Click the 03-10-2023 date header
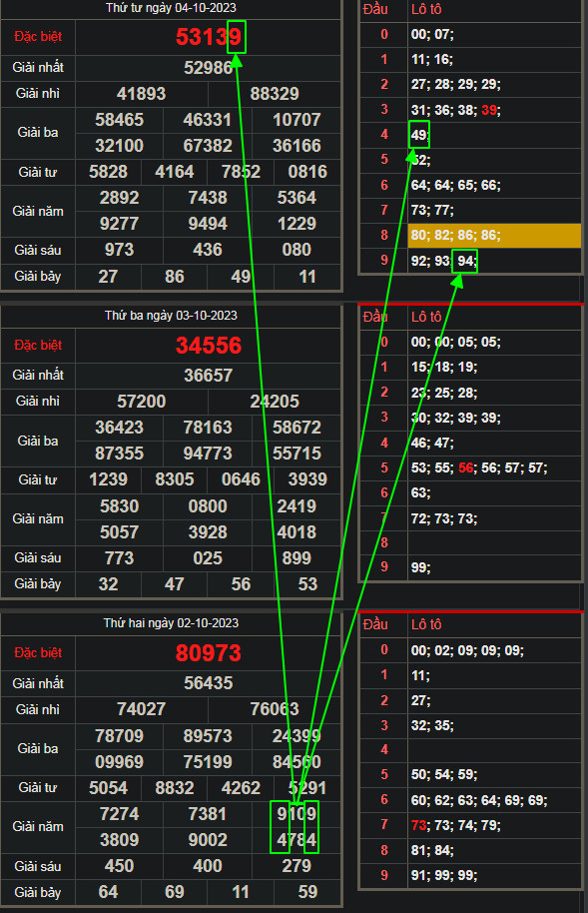Viewport: 588px width, 913px height. point(171,316)
